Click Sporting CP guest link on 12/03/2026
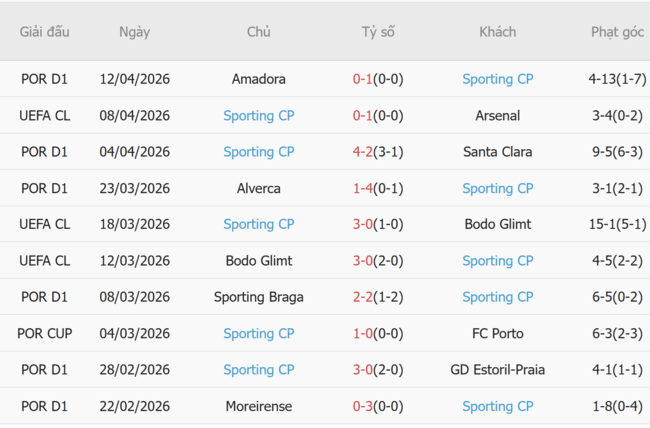650x428 pixels. click(497, 261)
